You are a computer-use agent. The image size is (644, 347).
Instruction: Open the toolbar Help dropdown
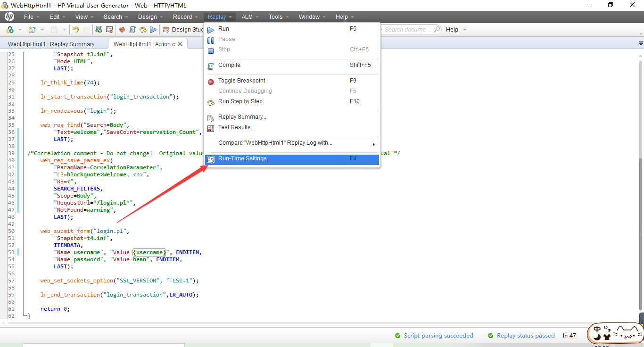(x=456, y=29)
